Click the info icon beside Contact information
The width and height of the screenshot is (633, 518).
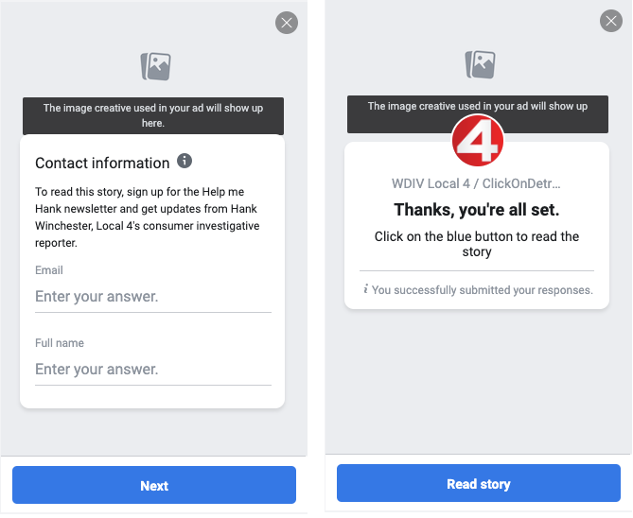[x=184, y=161]
